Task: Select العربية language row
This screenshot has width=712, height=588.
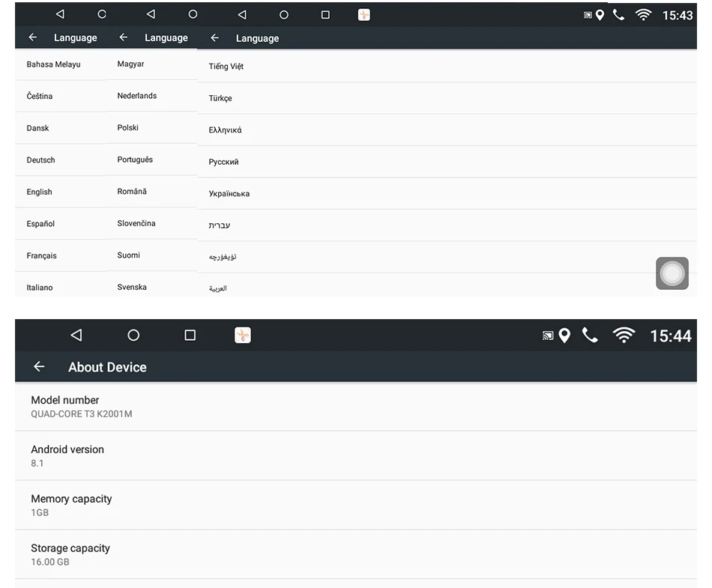Action: coord(447,285)
